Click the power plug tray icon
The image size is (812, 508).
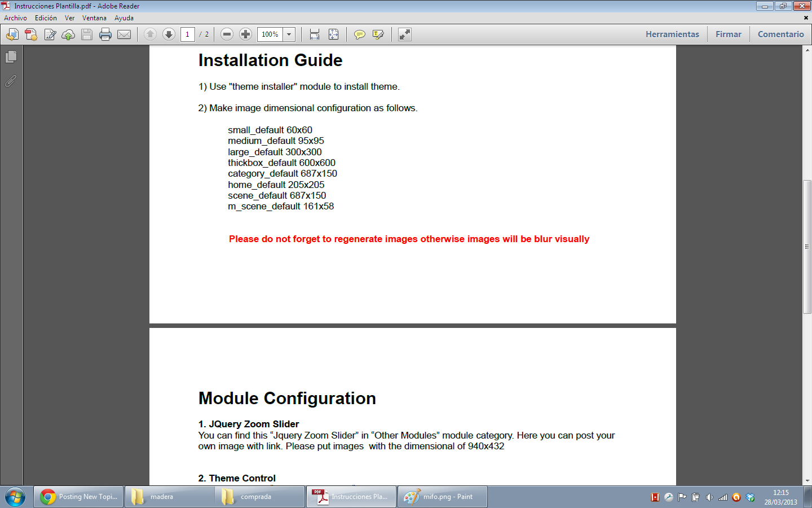click(x=696, y=497)
